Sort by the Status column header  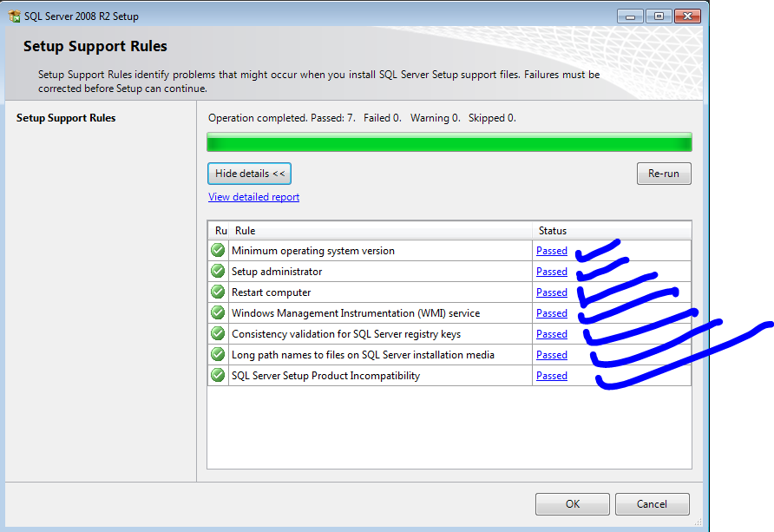point(612,231)
